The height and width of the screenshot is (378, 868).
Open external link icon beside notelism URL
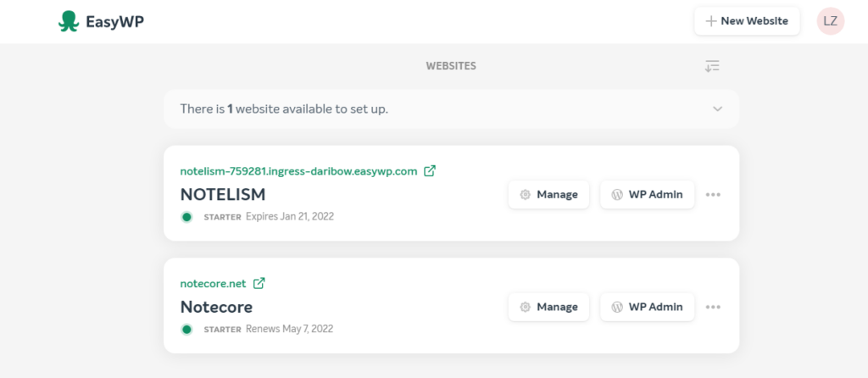430,171
